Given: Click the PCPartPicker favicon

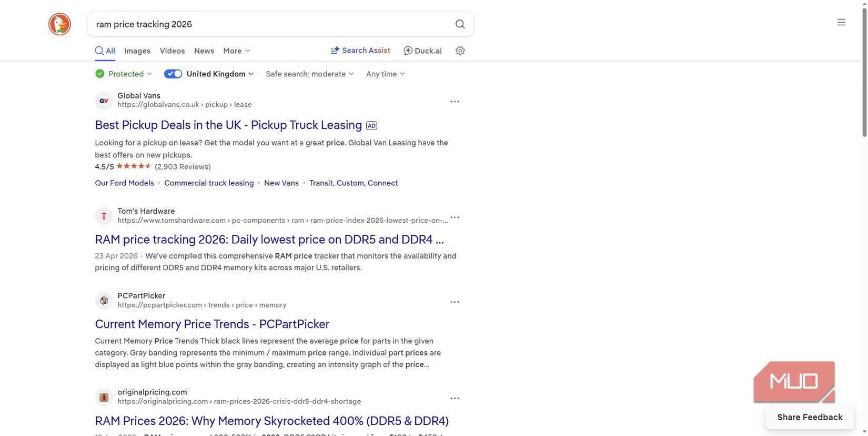Looking at the screenshot, I should click(x=104, y=300).
